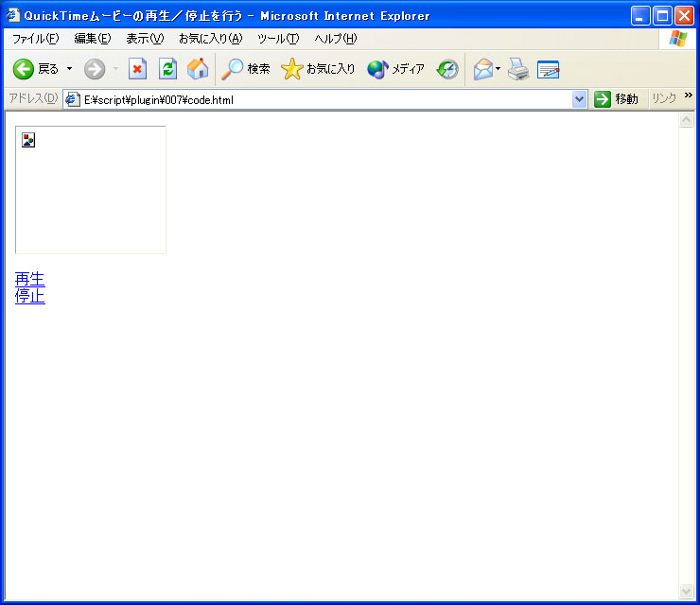
Task: Click the 移動 Go button
Action: (616, 99)
